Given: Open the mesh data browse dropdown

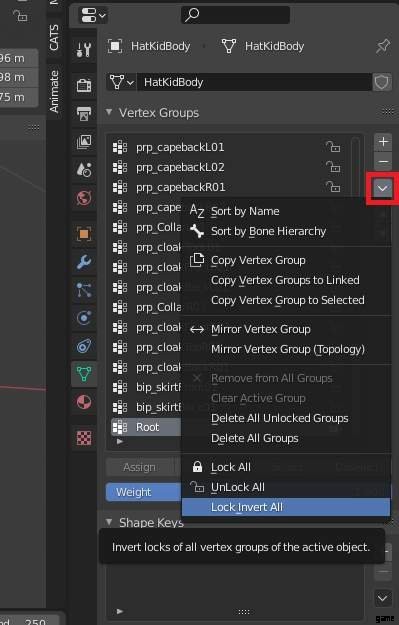Looking at the screenshot, I should tap(121, 82).
